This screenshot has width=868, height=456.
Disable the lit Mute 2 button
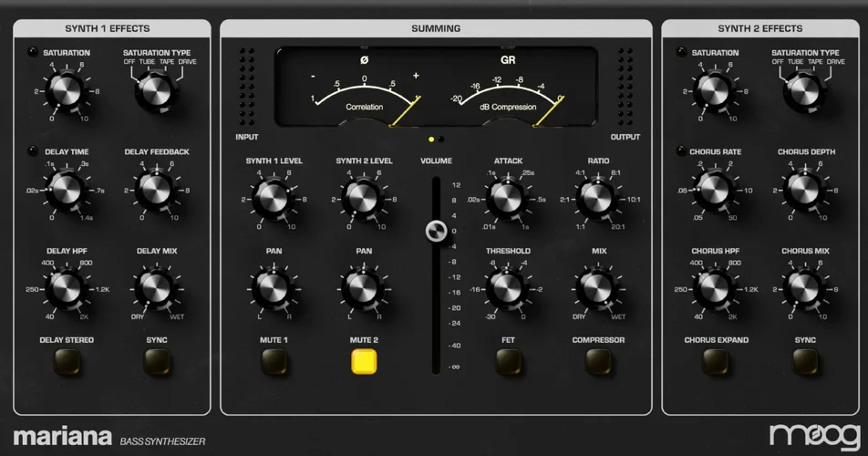click(365, 362)
